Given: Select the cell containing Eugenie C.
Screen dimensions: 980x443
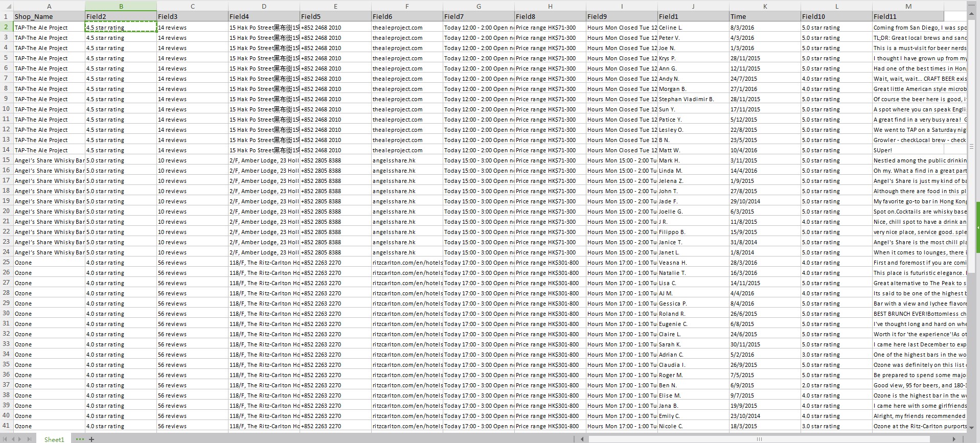Looking at the screenshot, I should 694,324.
